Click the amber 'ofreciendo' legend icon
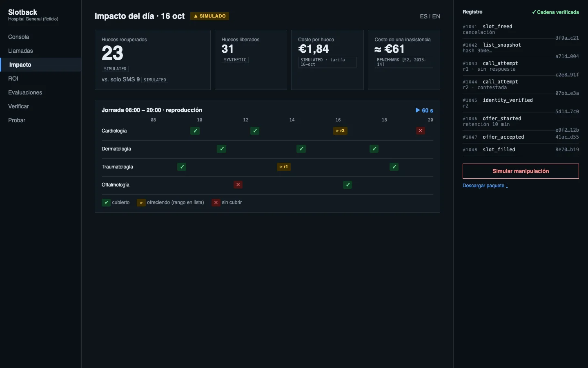 click(141, 202)
